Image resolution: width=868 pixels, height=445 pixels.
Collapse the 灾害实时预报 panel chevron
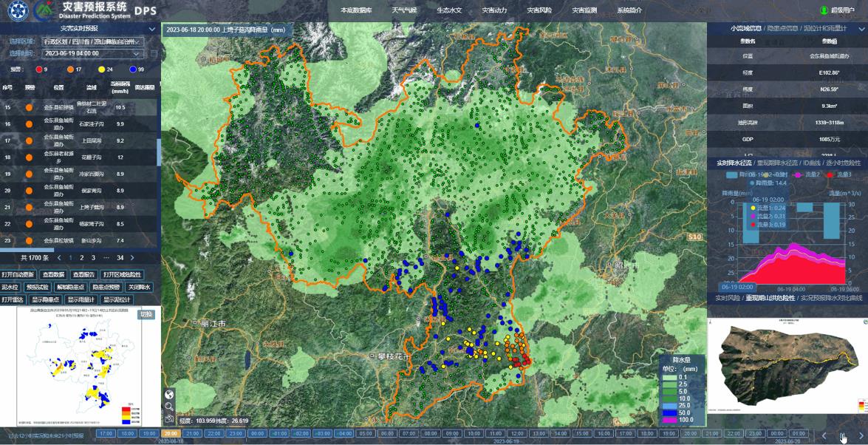(x=151, y=29)
